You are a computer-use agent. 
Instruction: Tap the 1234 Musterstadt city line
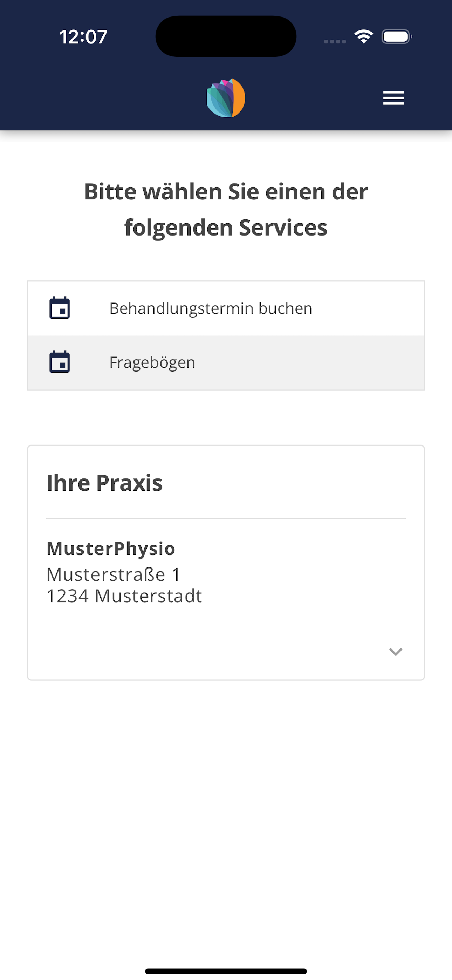click(x=124, y=596)
